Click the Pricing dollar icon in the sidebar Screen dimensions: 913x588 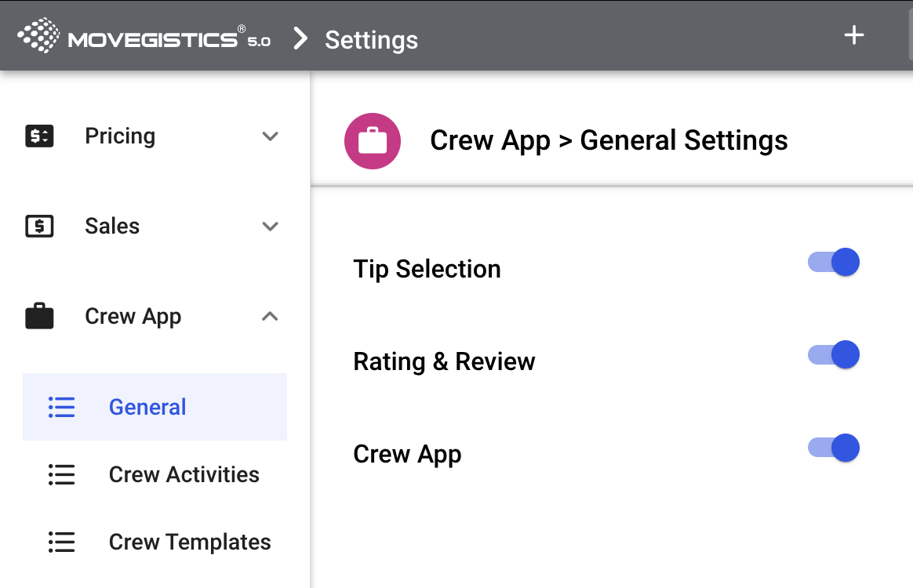coord(39,136)
